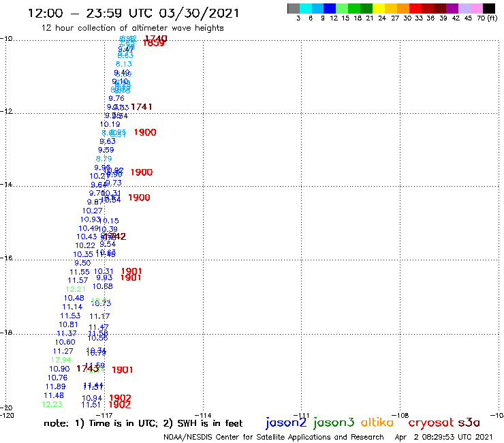Viewport: 504px width, 443px height.
Task: Click the wave height value '10.15'
Action: click(x=109, y=221)
